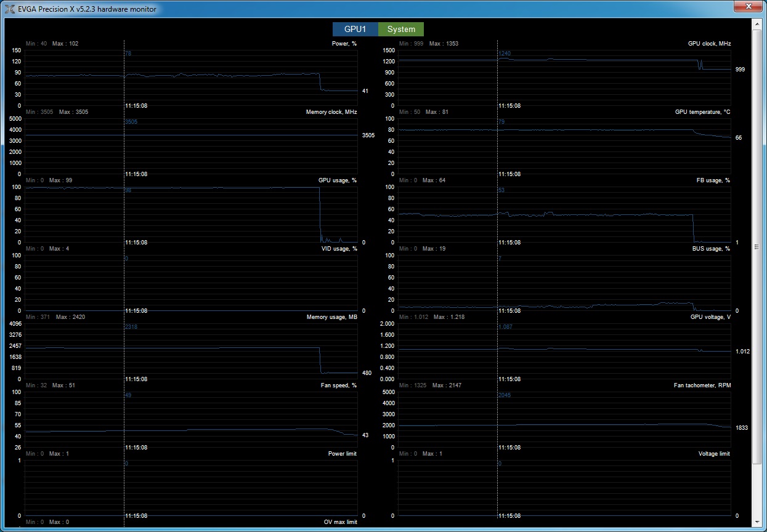This screenshot has height=532, width=767.
Task: Click the "Min : 0 Max : 99" label
Action: (49, 180)
